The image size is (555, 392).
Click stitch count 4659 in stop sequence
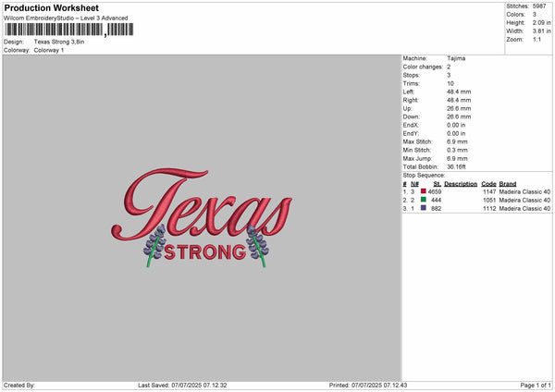click(x=435, y=191)
